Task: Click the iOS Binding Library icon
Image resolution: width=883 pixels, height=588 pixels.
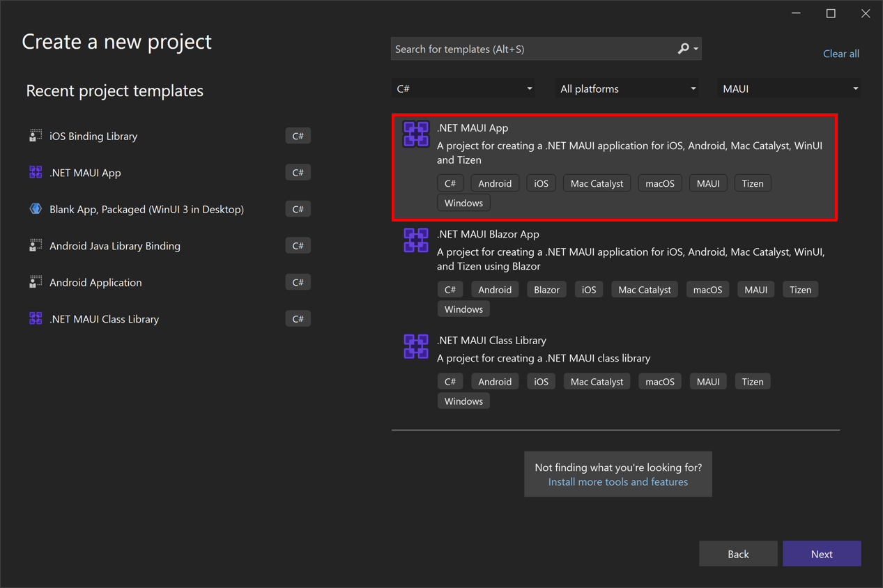Action: pos(35,135)
